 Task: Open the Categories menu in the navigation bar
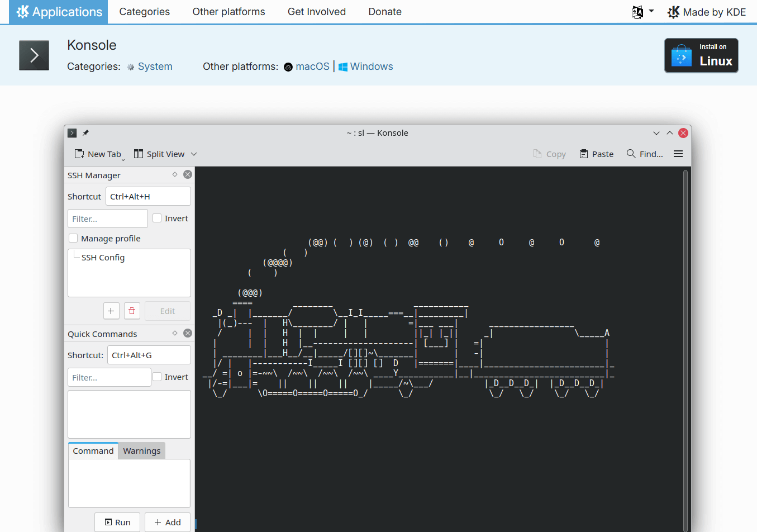[144, 11]
